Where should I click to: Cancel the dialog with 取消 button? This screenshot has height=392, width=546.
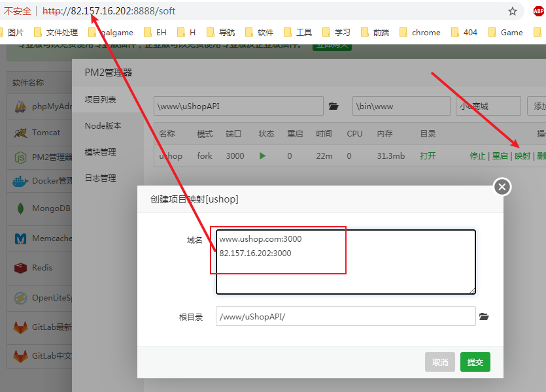440,362
